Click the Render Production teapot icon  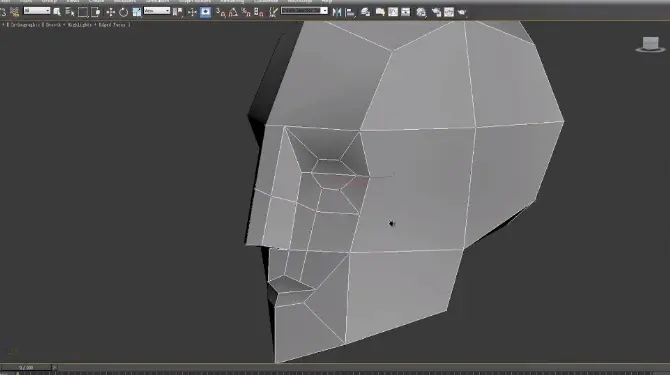click(461, 12)
